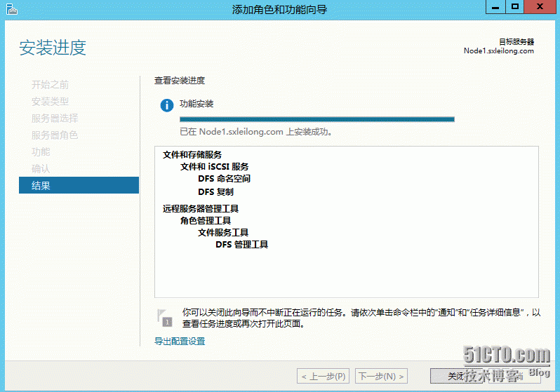Click the installation progress bar
This screenshot has width=560, height=392.
tap(316, 119)
